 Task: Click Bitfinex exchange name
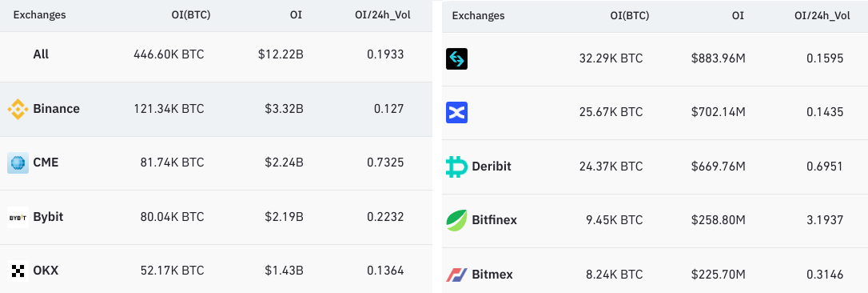pos(494,220)
